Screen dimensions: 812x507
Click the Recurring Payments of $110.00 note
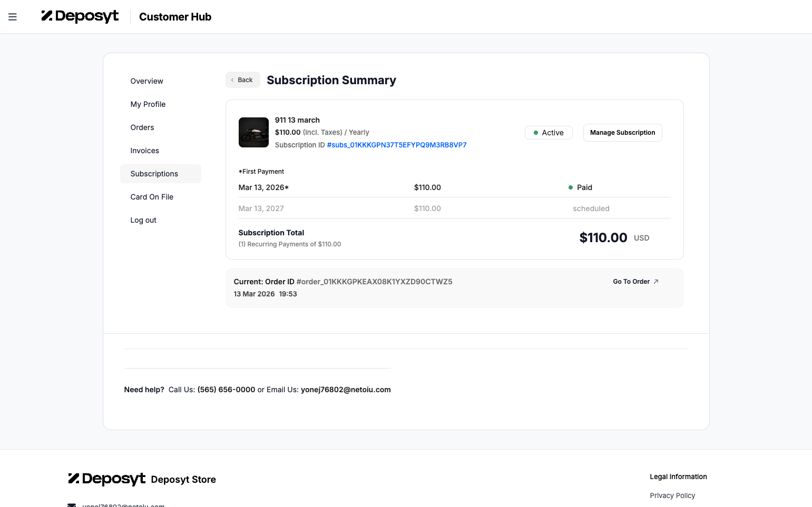(290, 244)
